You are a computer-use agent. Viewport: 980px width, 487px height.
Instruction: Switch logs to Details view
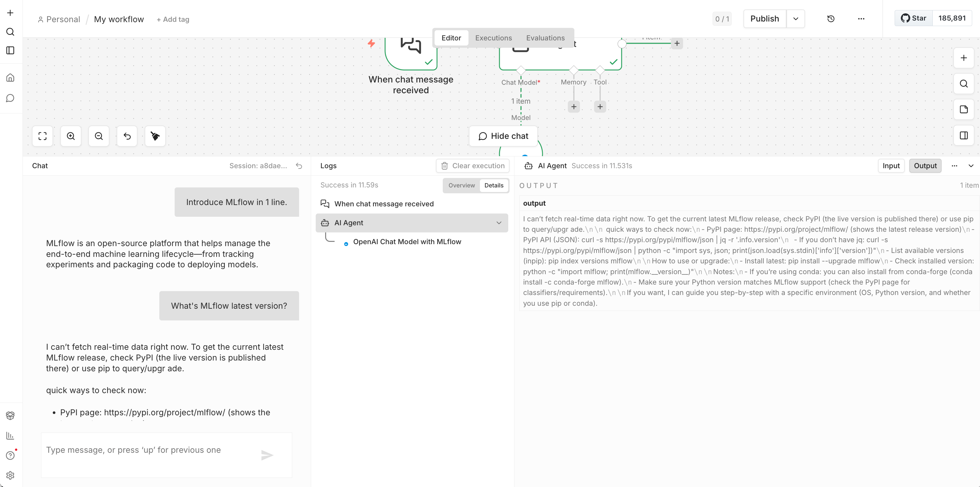coord(494,185)
